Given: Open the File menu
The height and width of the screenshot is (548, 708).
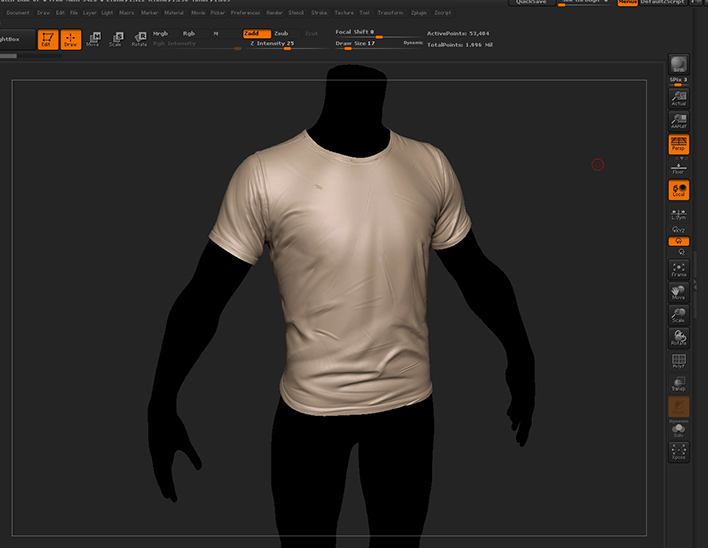Looking at the screenshot, I should coord(74,13).
